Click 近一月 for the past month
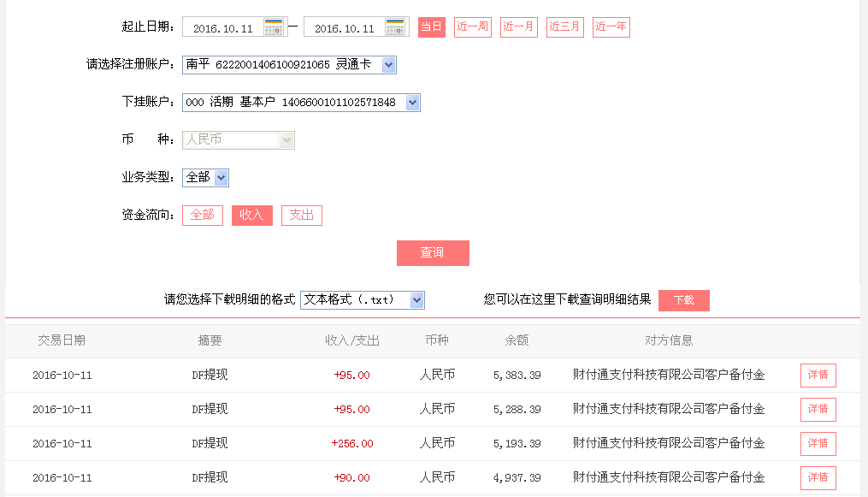The image size is (868, 497). click(x=518, y=27)
